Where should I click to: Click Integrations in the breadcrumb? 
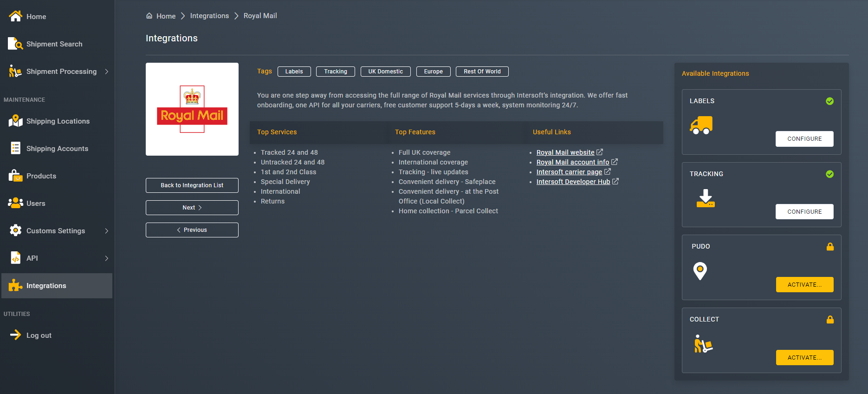(209, 16)
